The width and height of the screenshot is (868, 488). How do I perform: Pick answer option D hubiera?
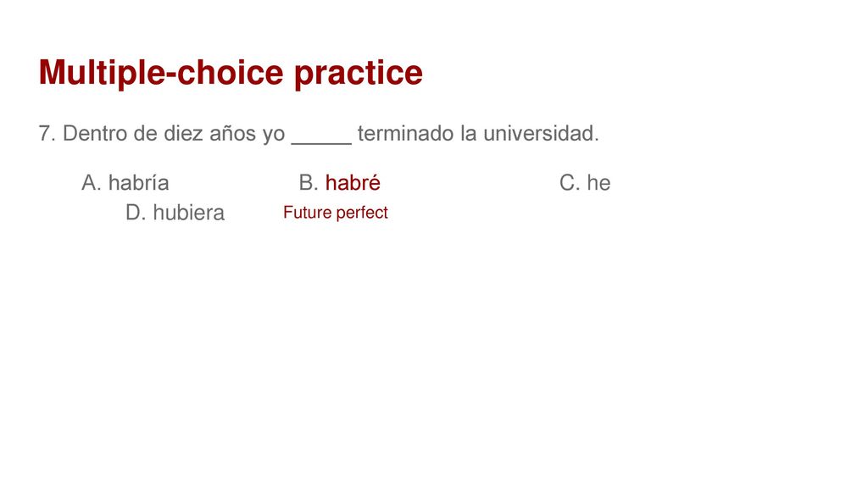175,213
